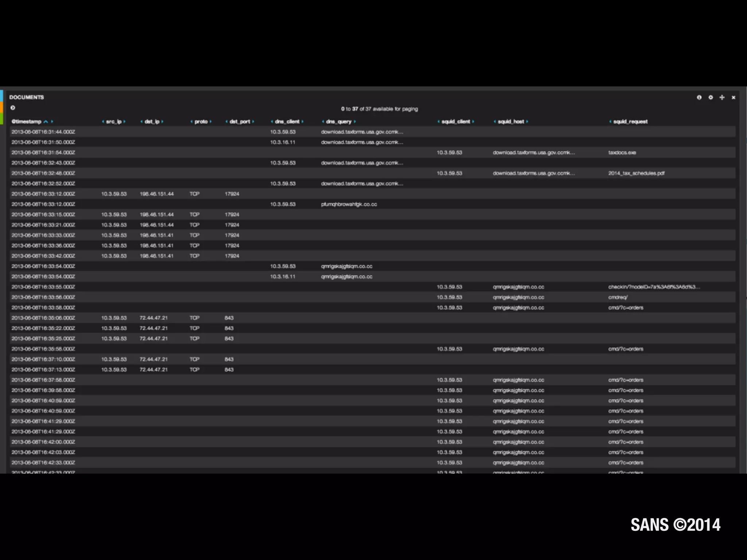Sort by squid_request column header
747x560 pixels.
[630, 122]
